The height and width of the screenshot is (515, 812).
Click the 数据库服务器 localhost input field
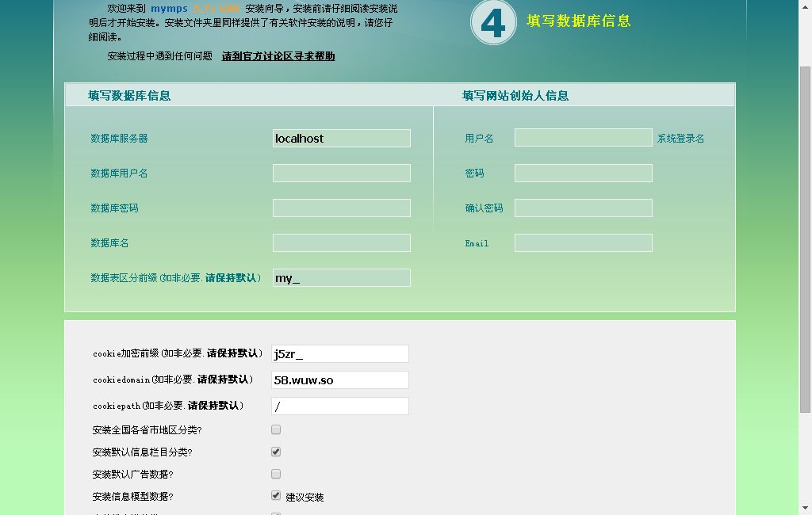(341, 138)
